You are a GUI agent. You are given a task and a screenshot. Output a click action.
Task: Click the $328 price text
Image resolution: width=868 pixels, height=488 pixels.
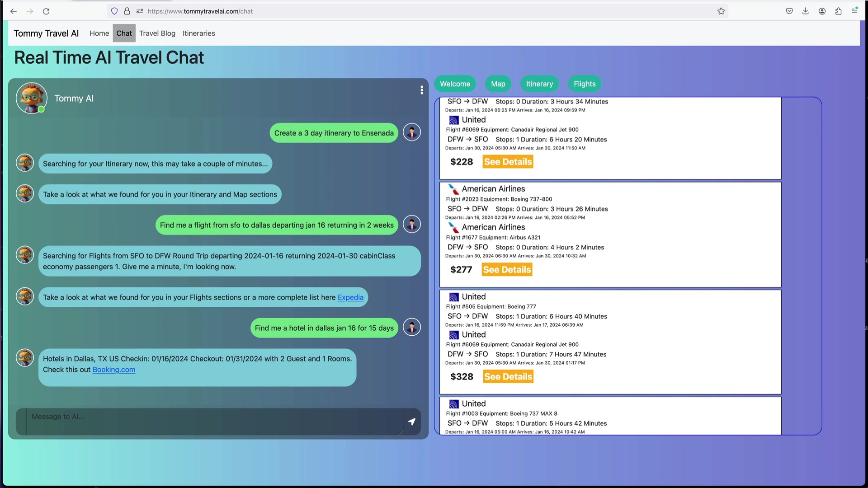[x=462, y=377]
